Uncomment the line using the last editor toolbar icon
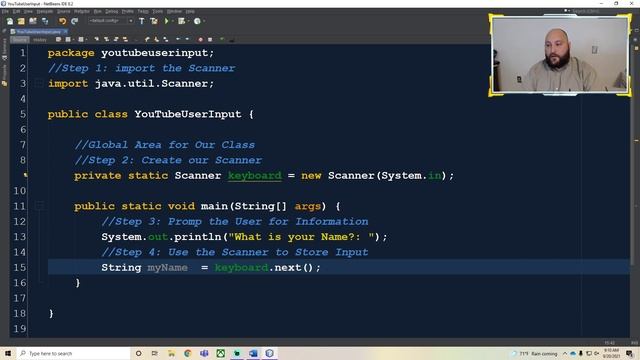Image resolution: width=640 pixels, height=360 pixels. click(232, 39)
